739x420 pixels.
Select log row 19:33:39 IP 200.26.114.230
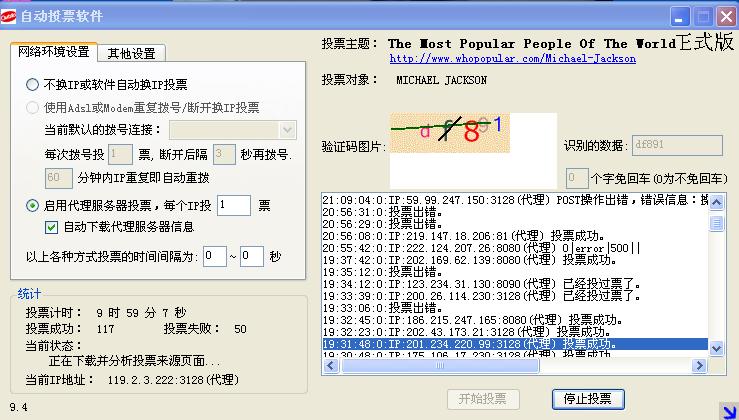point(515,296)
